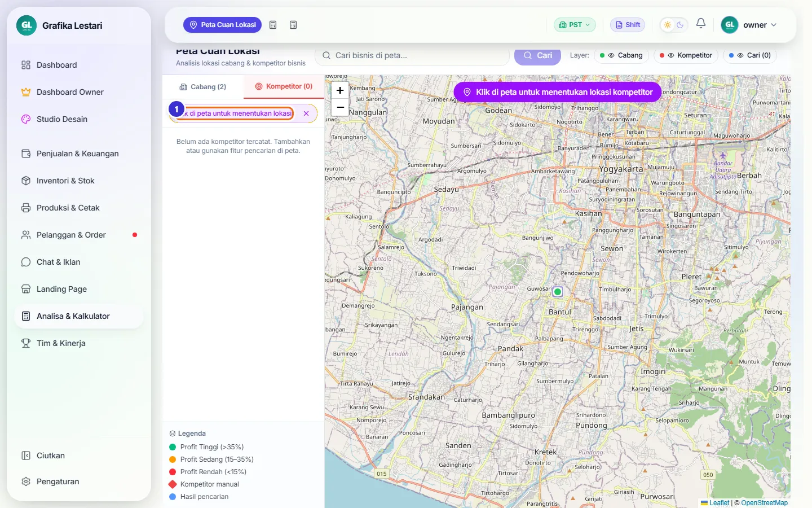Open the OpenStreetMap attribution link
812x508 pixels.
tap(764, 503)
